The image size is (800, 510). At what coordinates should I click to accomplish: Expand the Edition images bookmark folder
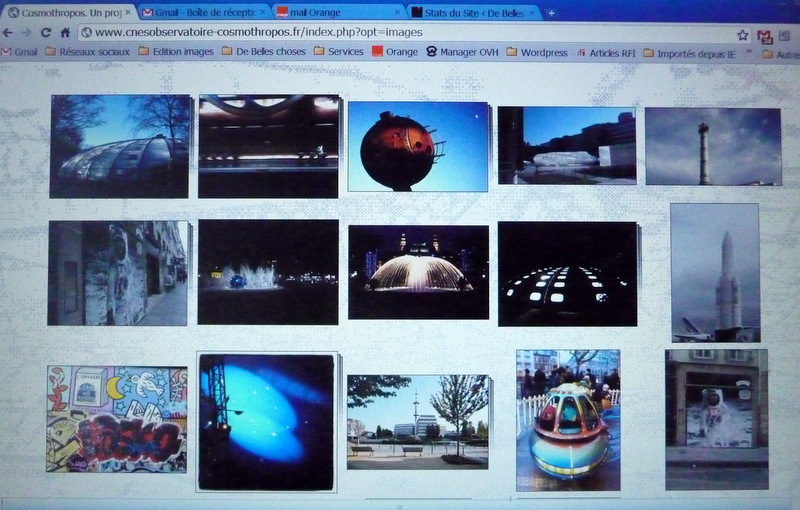pyautogui.click(x=174, y=52)
